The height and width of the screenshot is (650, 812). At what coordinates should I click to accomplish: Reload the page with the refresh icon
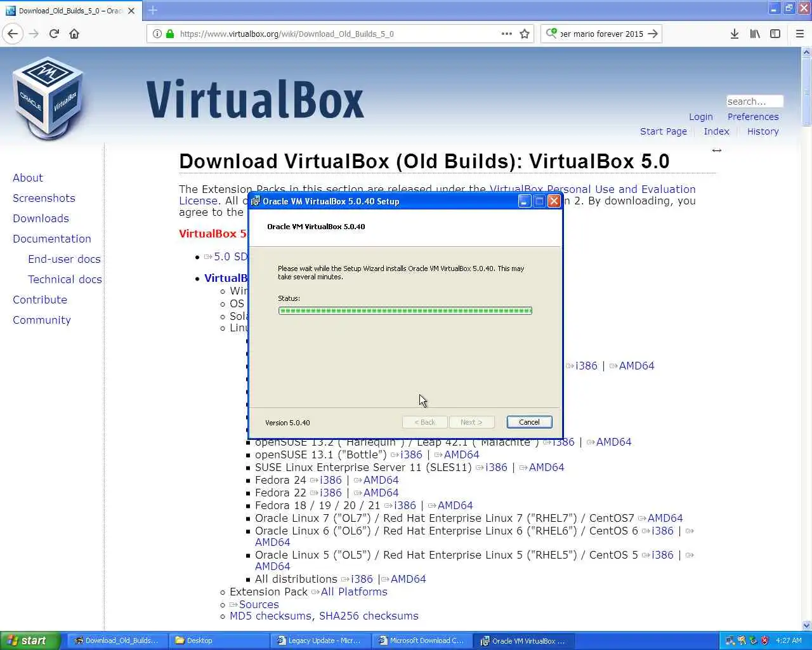click(54, 34)
